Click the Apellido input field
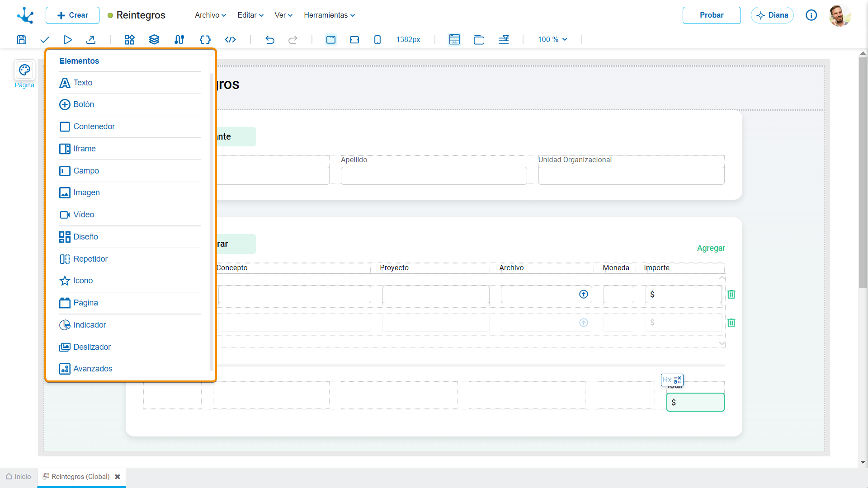The height and width of the screenshot is (488, 868). (434, 176)
